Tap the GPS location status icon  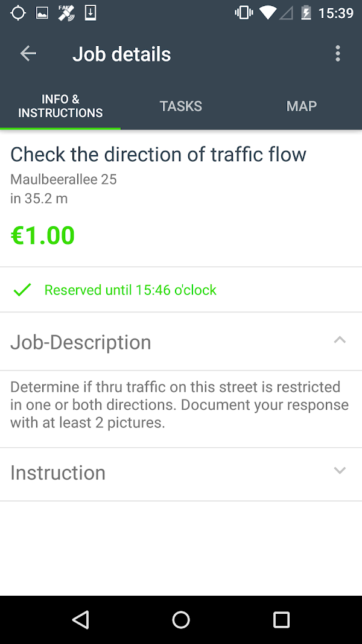pyautogui.click(x=18, y=13)
